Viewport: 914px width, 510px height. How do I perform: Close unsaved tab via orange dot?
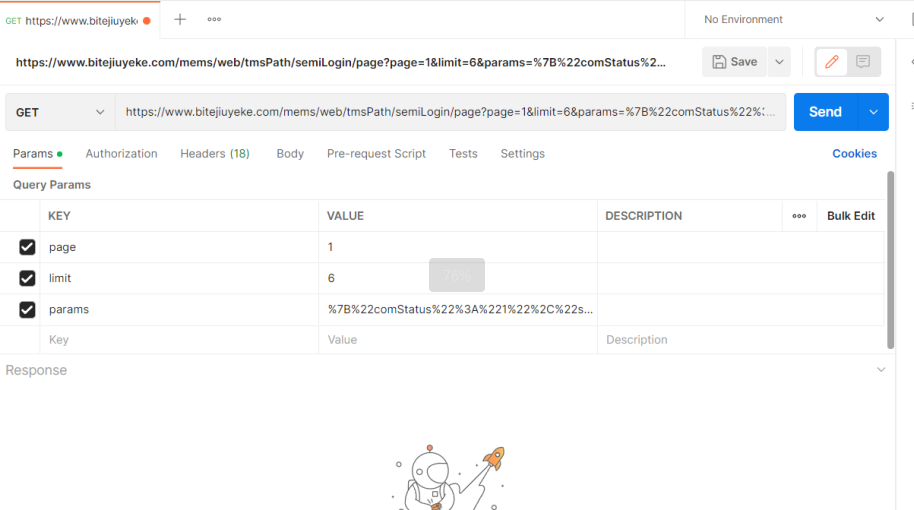(x=147, y=20)
